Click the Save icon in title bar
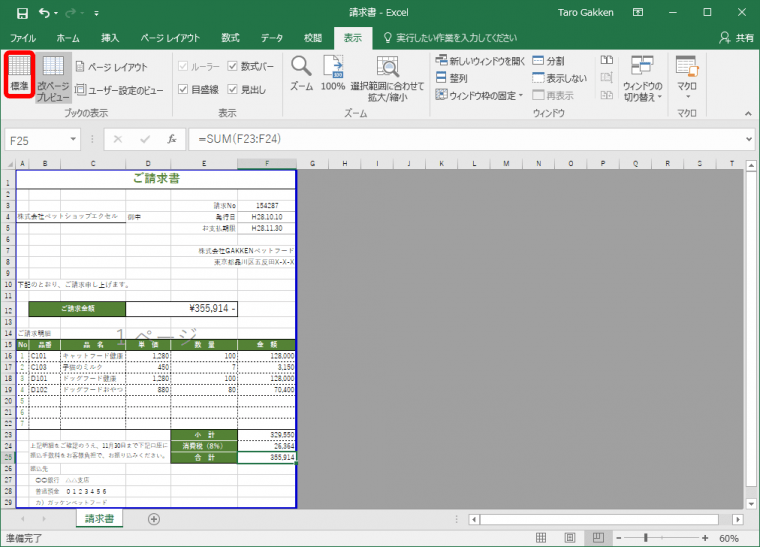 pyautogui.click(x=22, y=13)
